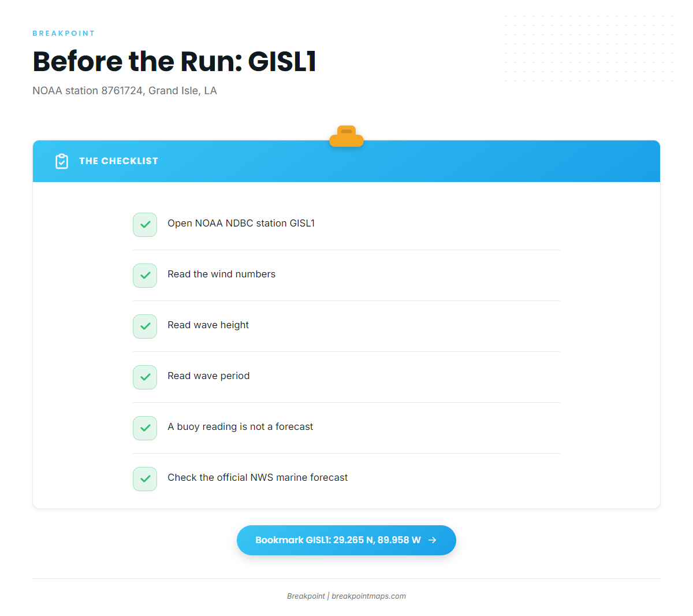
Task: Click the arrow icon in Bookmark button
Action: click(x=432, y=540)
